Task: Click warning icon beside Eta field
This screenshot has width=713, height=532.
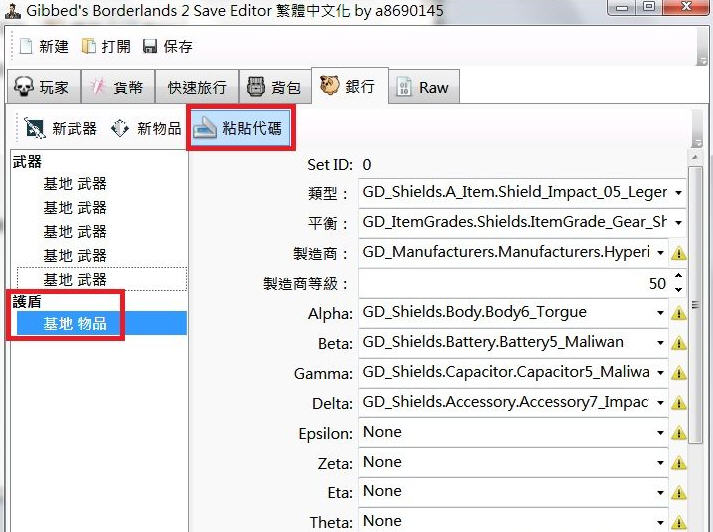Action: (678, 493)
